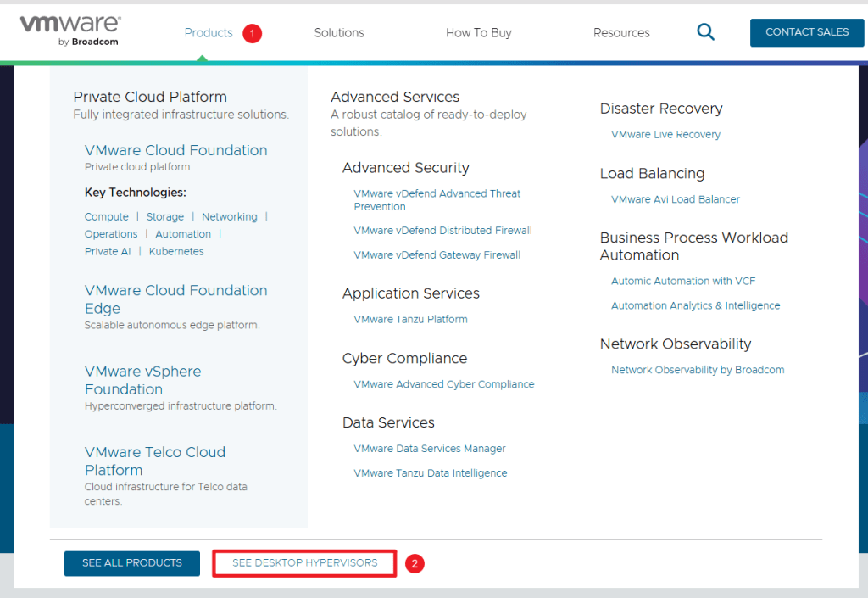
Task: Select the Automation technology link
Action: (x=183, y=233)
